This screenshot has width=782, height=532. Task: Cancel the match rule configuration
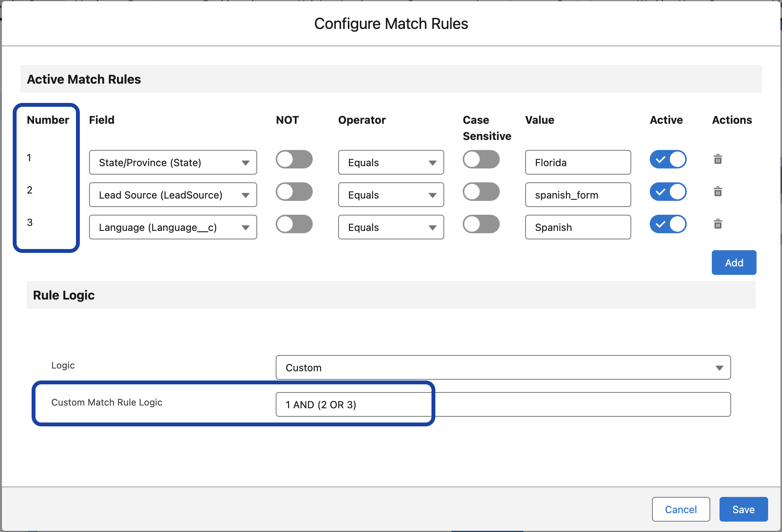tap(681, 509)
